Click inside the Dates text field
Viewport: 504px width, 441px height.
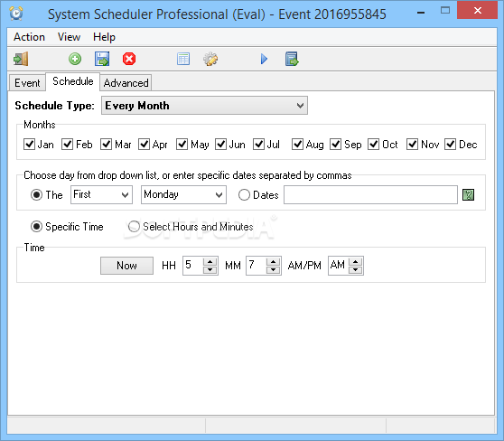[370, 194]
